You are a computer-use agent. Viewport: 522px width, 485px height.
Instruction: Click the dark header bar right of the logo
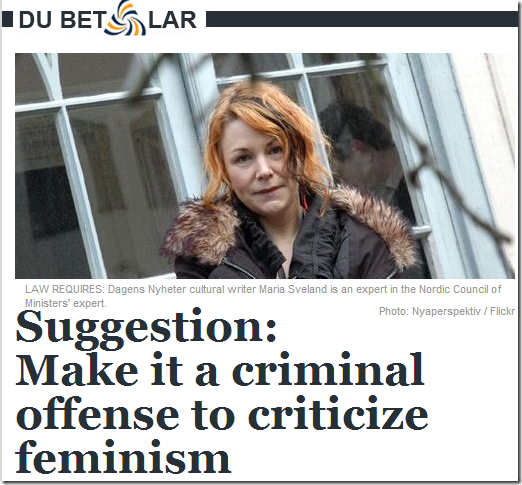point(362,19)
